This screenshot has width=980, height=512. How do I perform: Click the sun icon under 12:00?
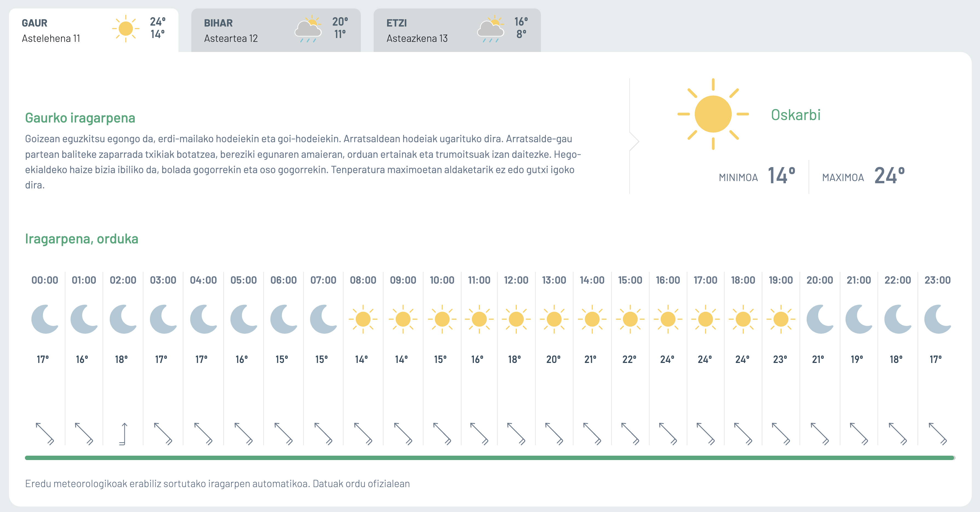click(516, 319)
